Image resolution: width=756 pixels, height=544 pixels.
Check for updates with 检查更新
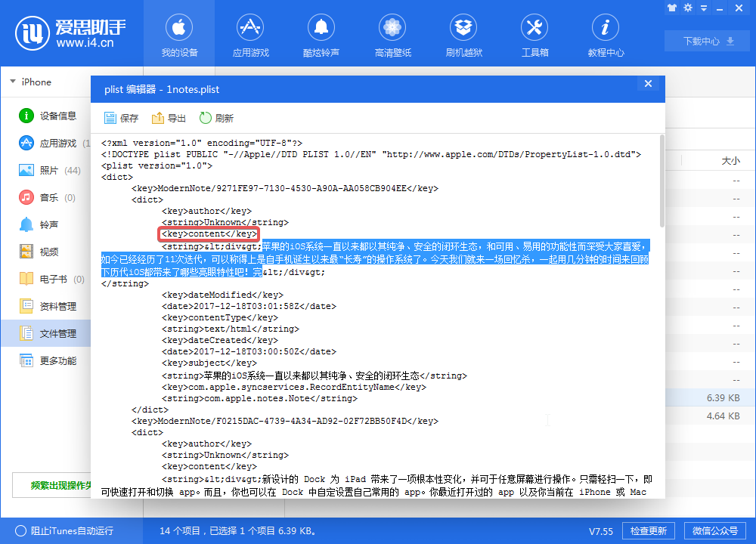click(649, 530)
